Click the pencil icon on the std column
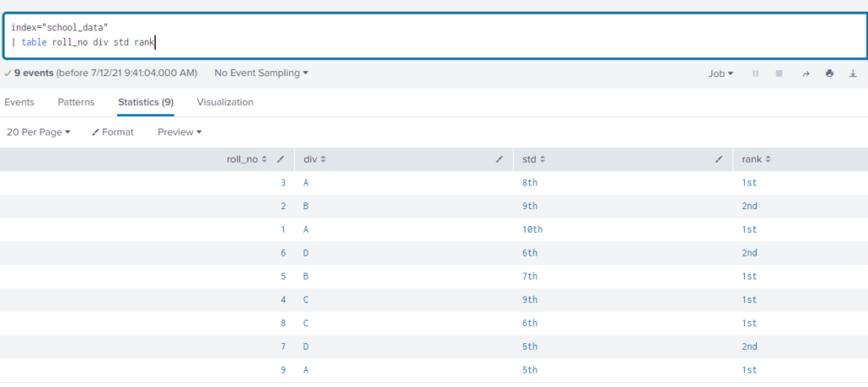The image size is (868, 387). 719,159
